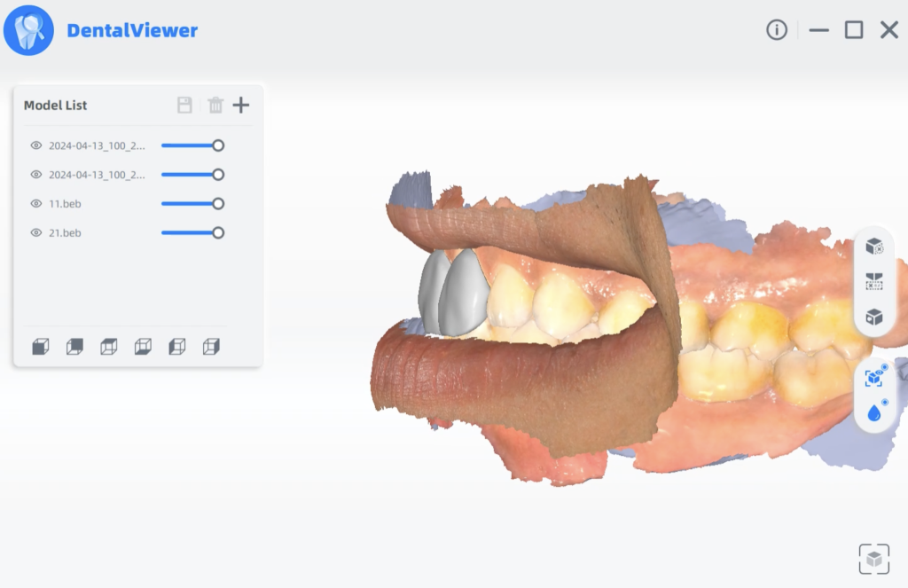Click the cube with dotted circle tool
The height and width of the screenshot is (588, 908).
(x=873, y=247)
